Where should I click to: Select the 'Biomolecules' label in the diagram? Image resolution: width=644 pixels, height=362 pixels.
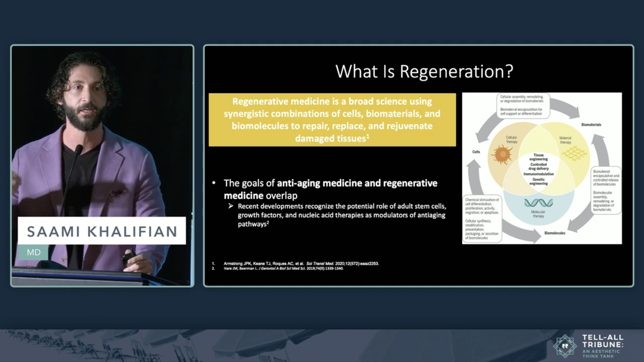coord(555,233)
